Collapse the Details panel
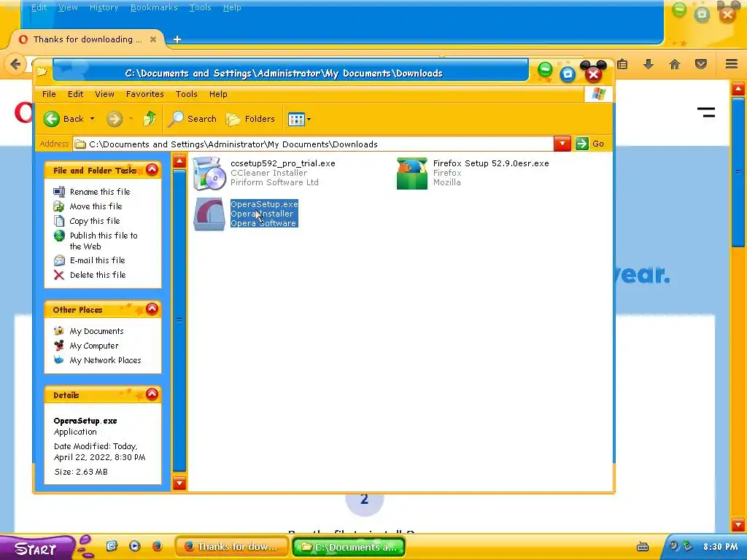The width and height of the screenshot is (747, 560). pyautogui.click(x=152, y=394)
